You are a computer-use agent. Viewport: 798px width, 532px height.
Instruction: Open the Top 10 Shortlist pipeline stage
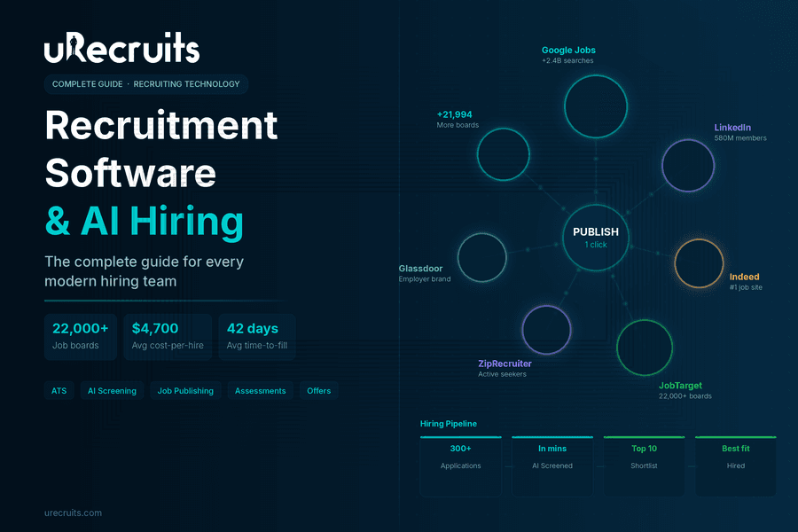(644, 465)
